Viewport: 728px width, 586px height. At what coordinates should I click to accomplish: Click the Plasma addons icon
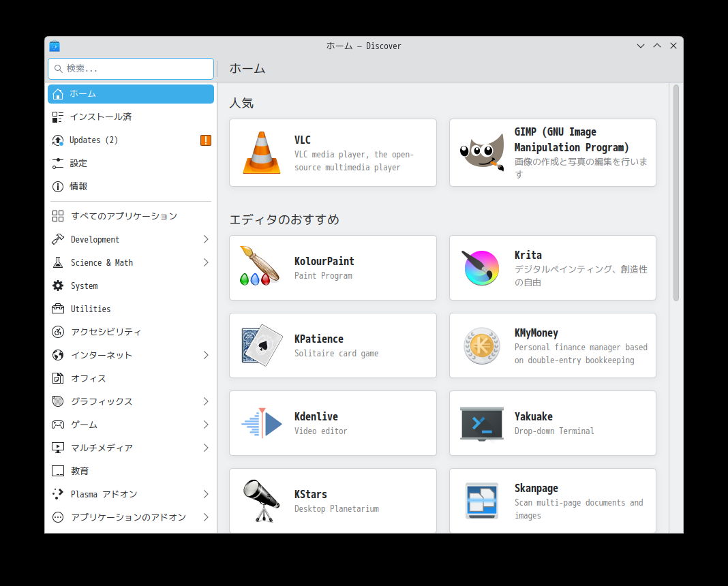[57, 494]
